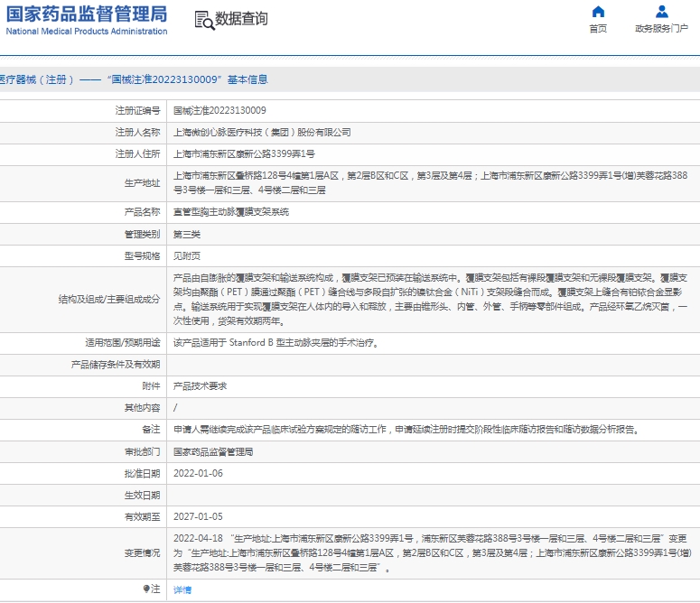Click the 首页 home icon

[598, 12]
